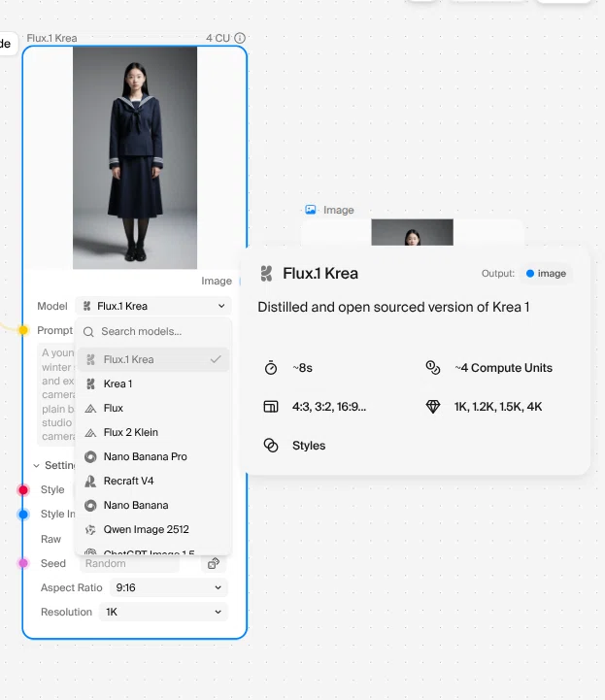Viewport: 605px width, 700px height.
Task: Select Krea 1 from the model list
Action: click(x=153, y=383)
